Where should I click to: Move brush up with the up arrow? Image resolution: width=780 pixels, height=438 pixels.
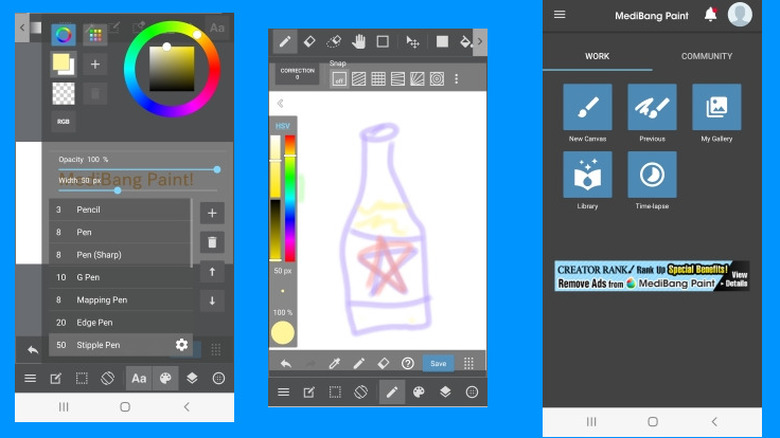click(x=212, y=272)
